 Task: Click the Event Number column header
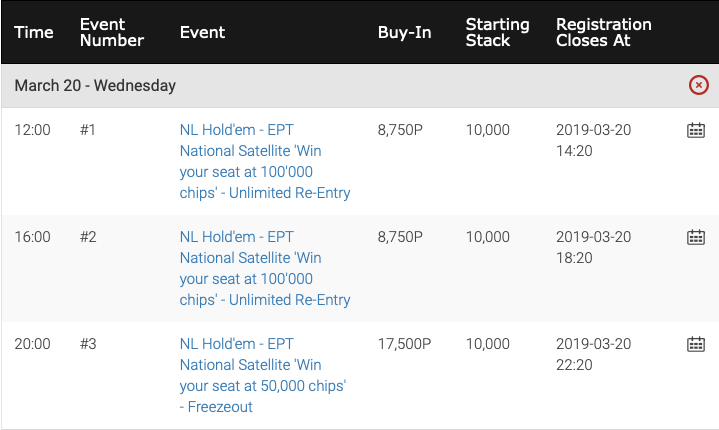[x=112, y=33]
